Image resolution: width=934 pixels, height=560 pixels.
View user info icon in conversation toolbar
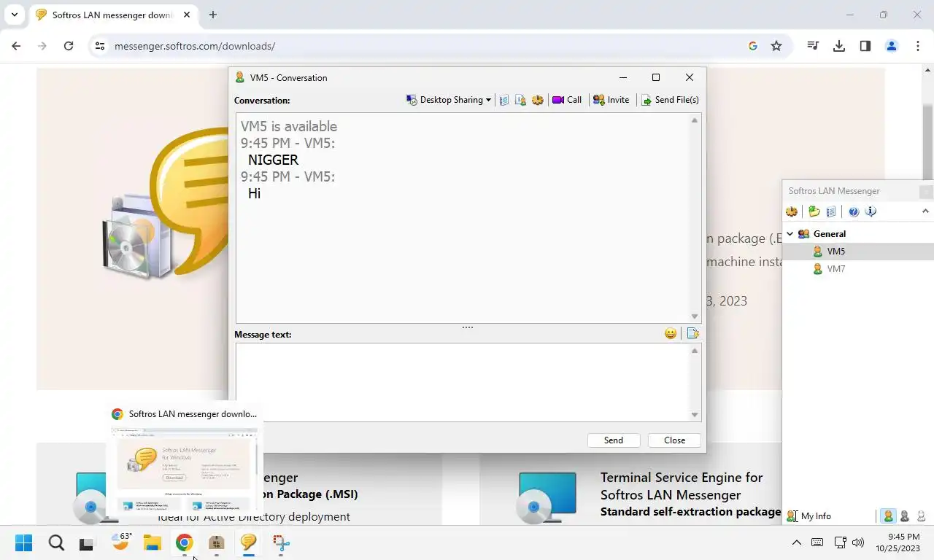coord(520,100)
